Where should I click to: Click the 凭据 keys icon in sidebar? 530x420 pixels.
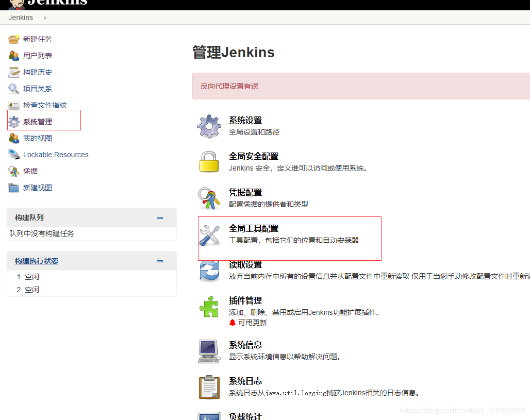point(14,171)
